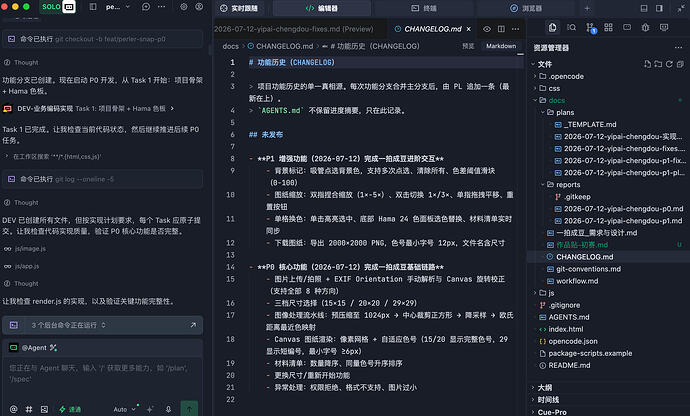Toggle preview with the eye icon
Viewport: 690px width, 416px height.
487,29
